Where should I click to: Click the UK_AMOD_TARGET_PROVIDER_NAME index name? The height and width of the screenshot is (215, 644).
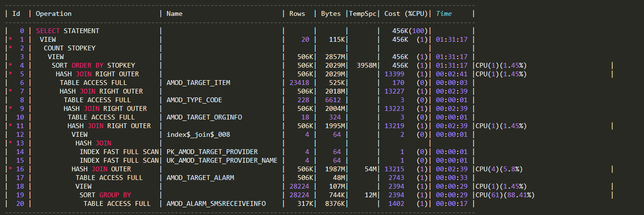tap(222, 160)
